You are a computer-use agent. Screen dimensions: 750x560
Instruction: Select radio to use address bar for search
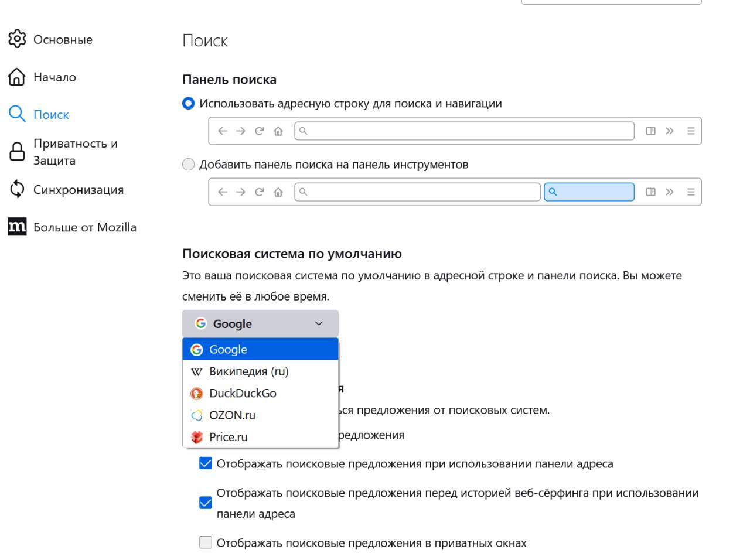(x=188, y=103)
